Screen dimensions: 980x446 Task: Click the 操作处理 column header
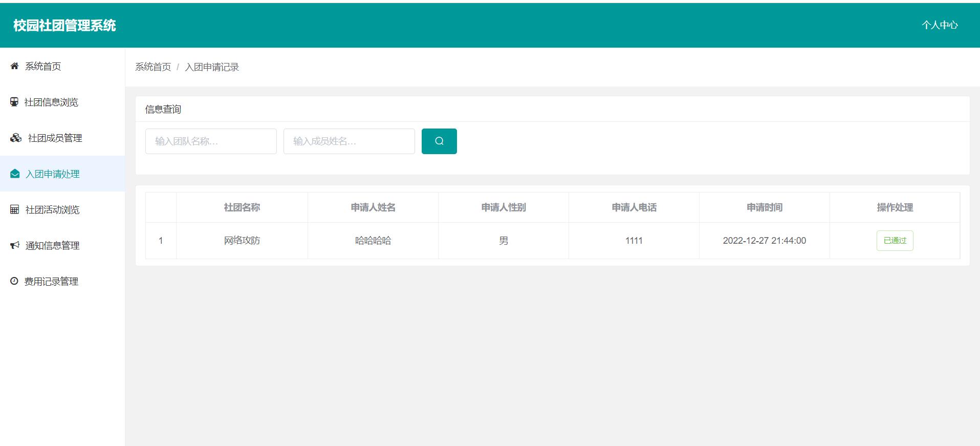coord(895,207)
